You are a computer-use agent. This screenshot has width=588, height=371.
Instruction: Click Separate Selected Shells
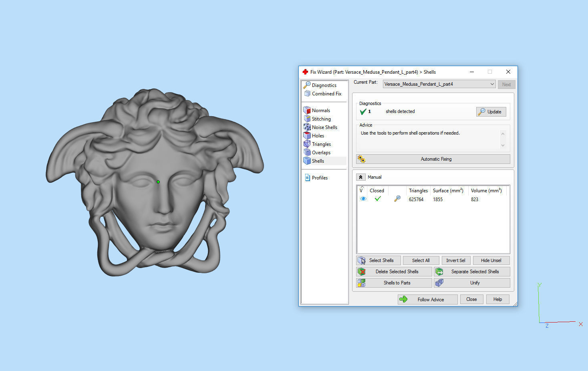tap(472, 272)
